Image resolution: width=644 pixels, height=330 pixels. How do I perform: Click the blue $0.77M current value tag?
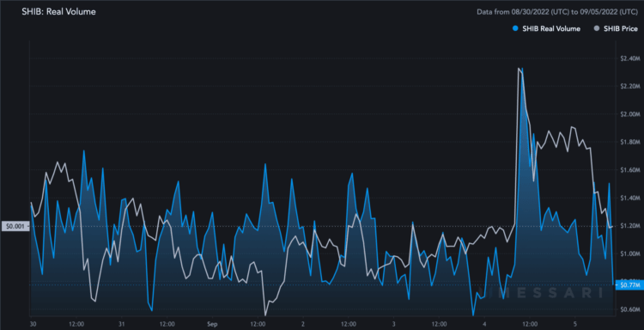(629, 284)
